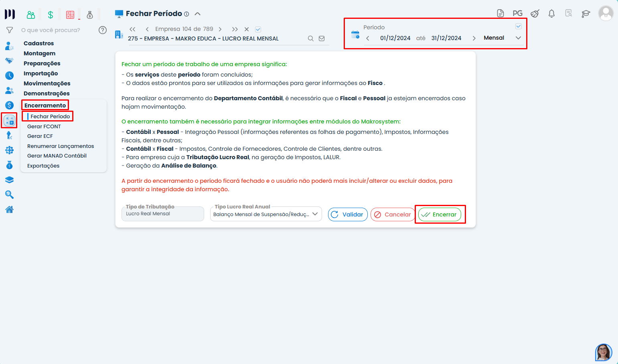Toggle the checkbox in the Período panel
This screenshot has width=618, height=364.
click(519, 26)
